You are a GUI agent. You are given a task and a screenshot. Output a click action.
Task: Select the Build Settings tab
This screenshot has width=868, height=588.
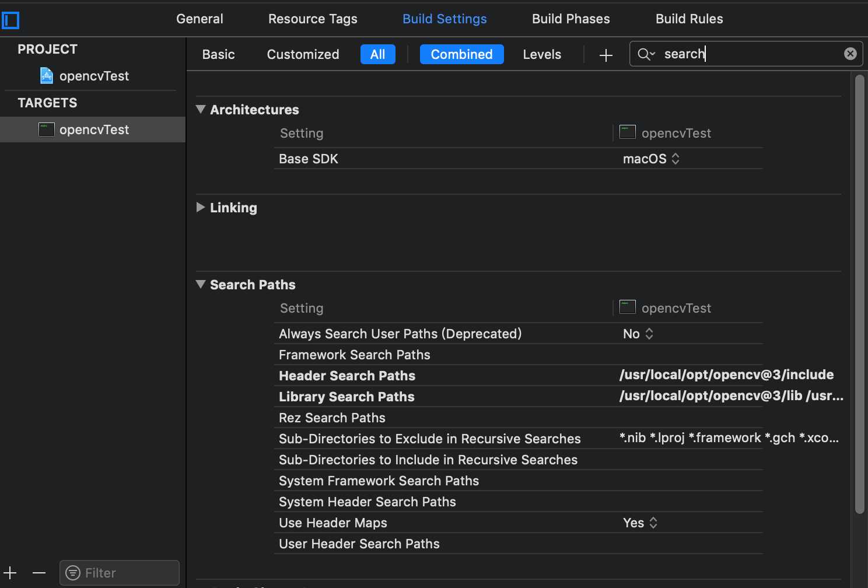tap(444, 19)
